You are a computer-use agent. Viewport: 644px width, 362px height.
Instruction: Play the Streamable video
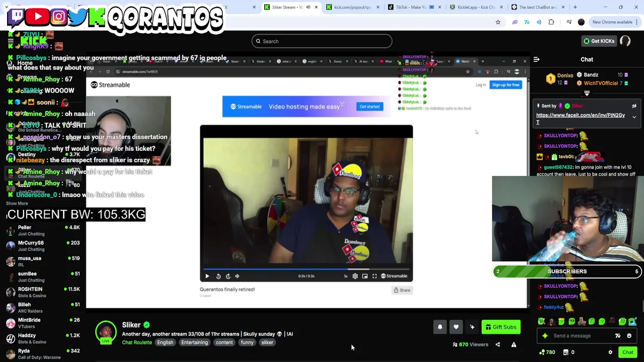[207, 276]
